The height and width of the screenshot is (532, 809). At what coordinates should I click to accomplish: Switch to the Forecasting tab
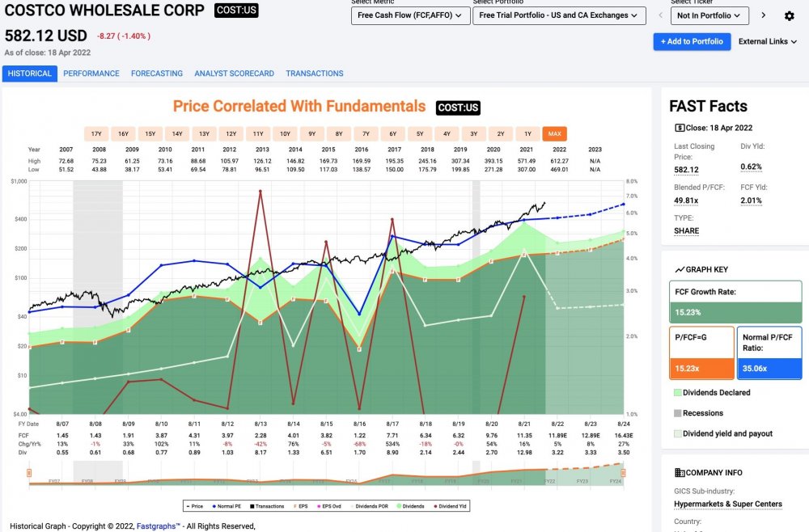point(156,74)
